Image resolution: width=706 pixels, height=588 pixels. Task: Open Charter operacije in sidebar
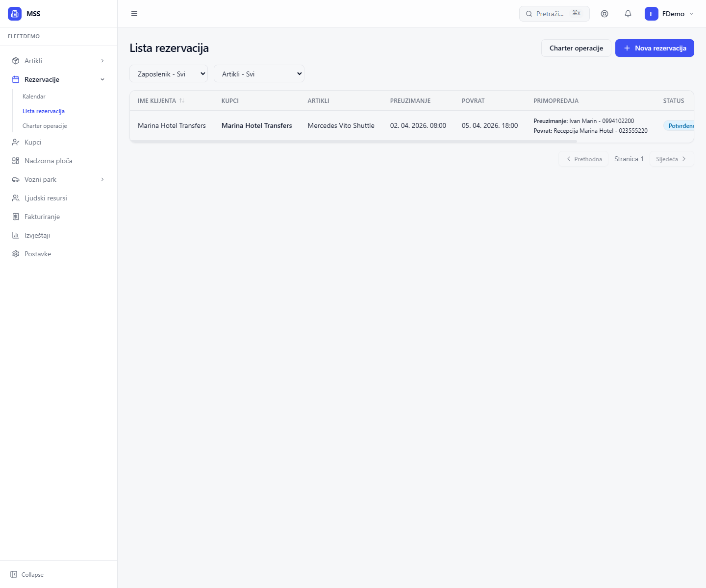tap(45, 126)
